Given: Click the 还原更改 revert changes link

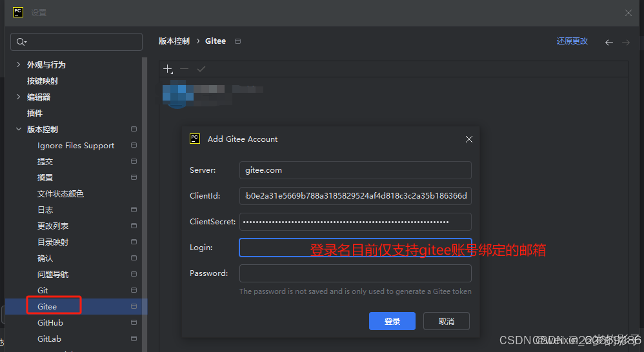Looking at the screenshot, I should point(572,41).
